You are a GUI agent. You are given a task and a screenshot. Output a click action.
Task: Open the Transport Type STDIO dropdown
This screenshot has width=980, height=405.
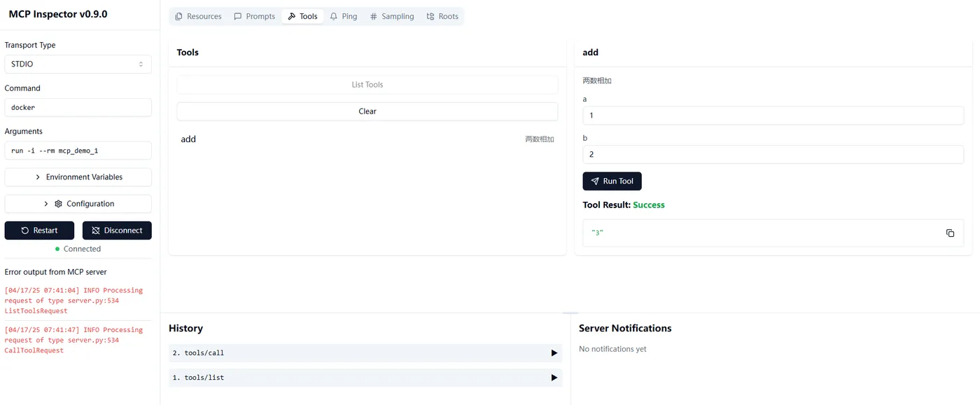pos(78,64)
